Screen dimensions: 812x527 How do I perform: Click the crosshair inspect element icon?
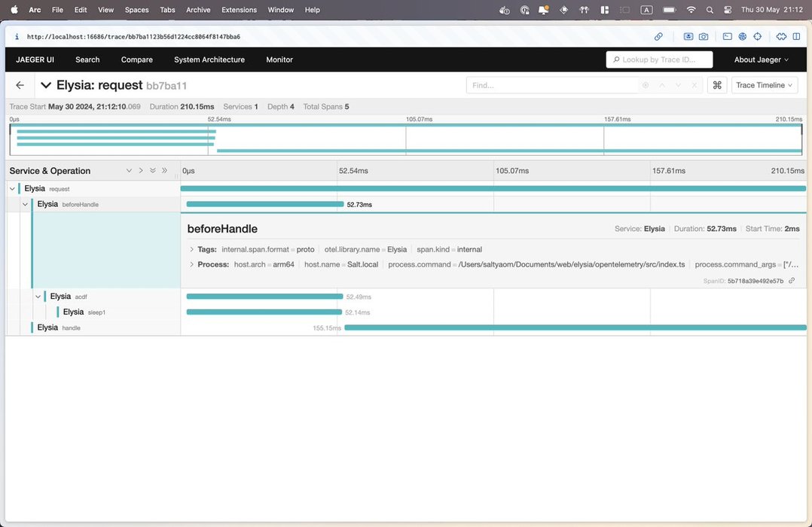(x=758, y=37)
